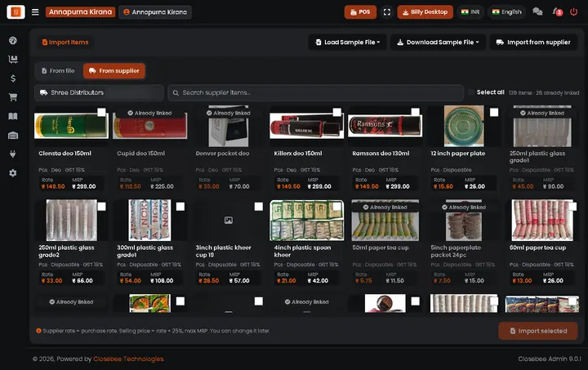Click the Import items heading tab
Image resolution: width=588 pixels, height=370 pixels.
(x=65, y=42)
